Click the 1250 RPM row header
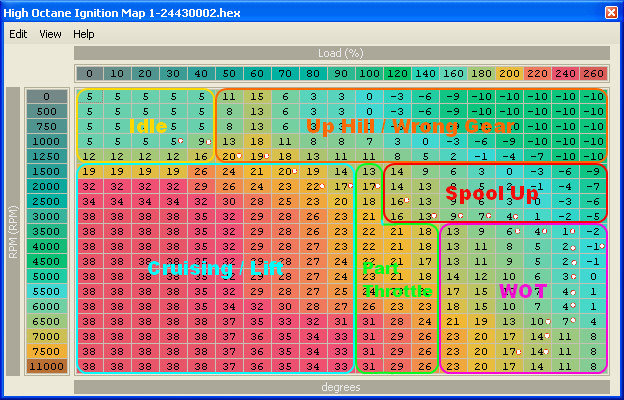Screen dimensions: 624x400 (45, 156)
